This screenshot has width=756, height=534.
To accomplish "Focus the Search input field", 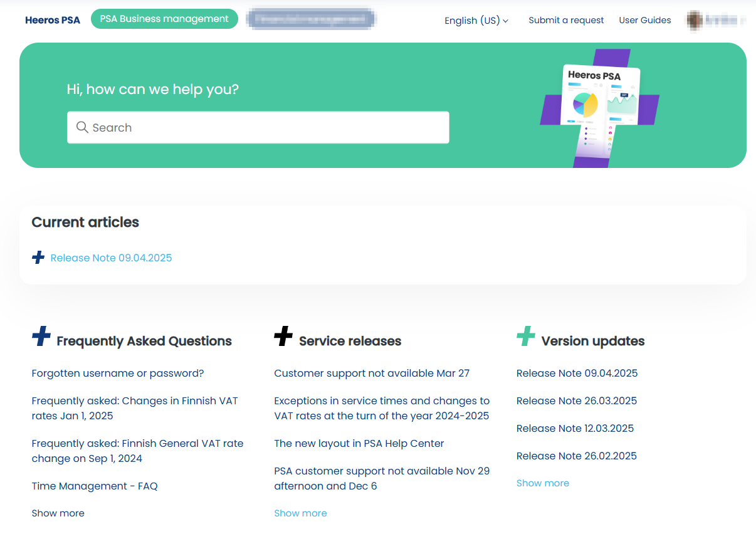I will point(258,127).
